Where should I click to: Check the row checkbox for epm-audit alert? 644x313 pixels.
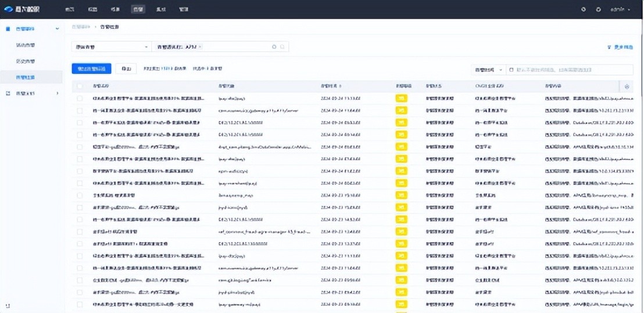pos(80,172)
